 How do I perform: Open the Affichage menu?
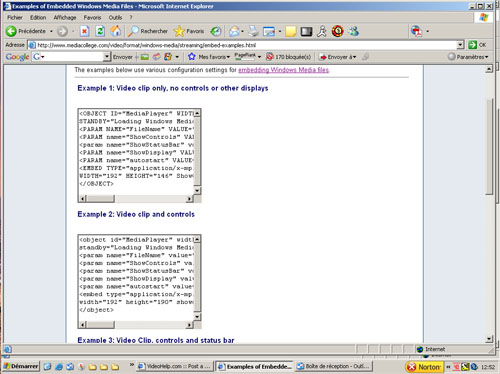[65, 17]
